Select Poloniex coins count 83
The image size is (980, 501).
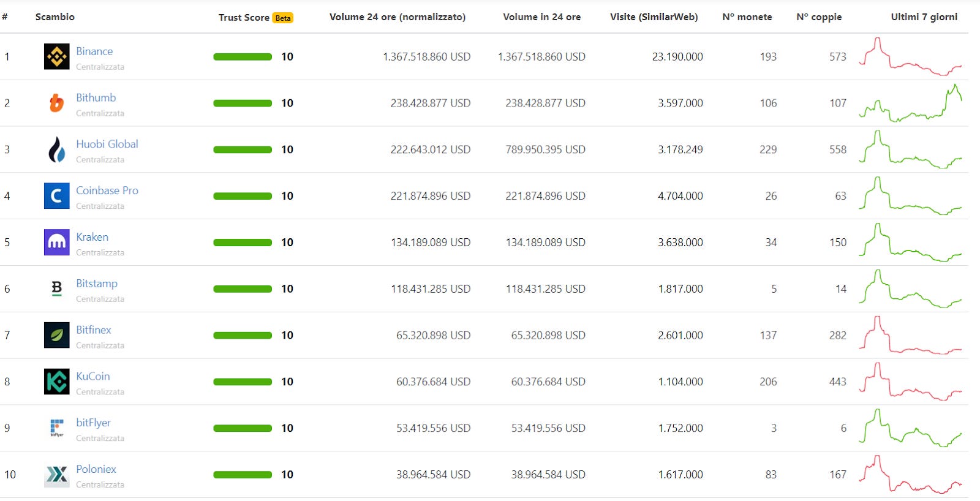pos(771,475)
